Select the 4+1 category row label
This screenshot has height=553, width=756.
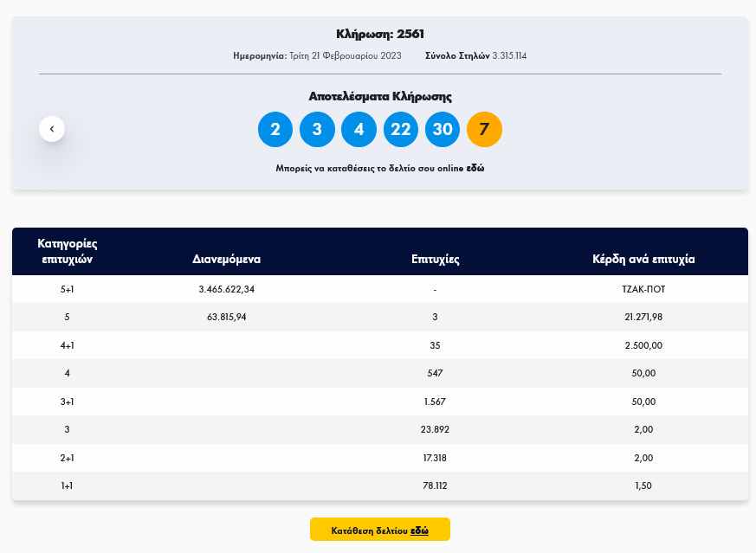[x=68, y=345]
